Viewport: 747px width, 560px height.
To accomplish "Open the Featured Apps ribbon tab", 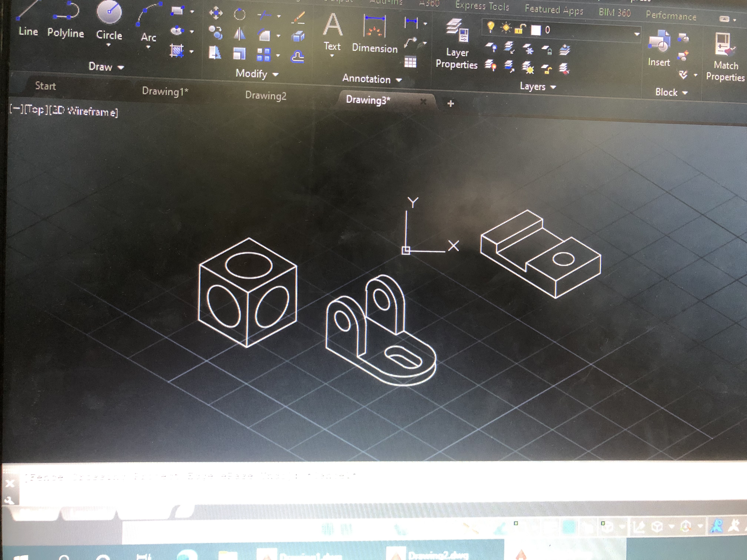I will tap(554, 9).
